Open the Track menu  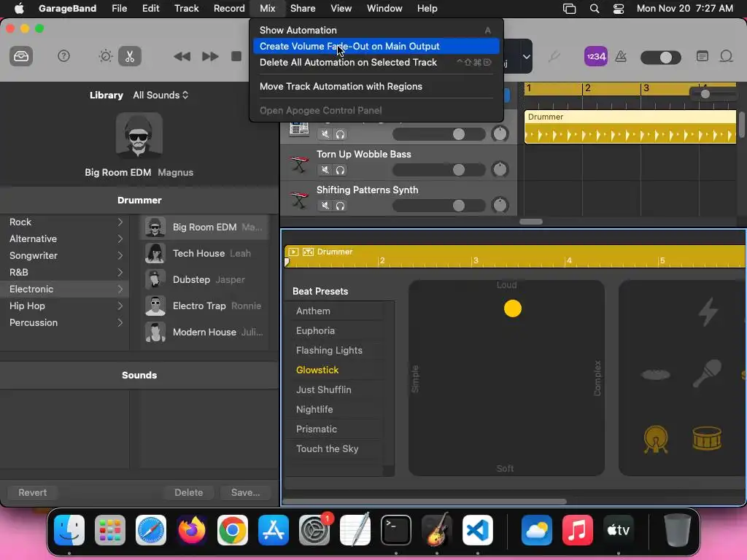(186, 8)
